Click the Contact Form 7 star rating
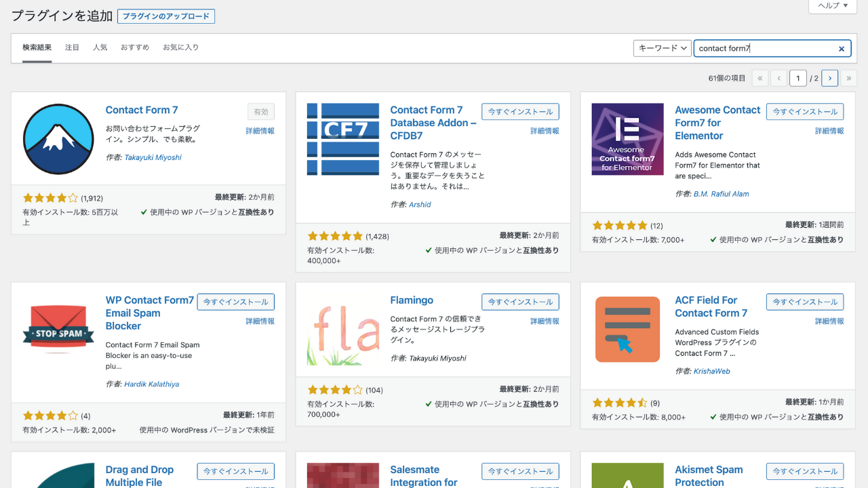Viewport: 868px width, 488px height. (50, 199)
